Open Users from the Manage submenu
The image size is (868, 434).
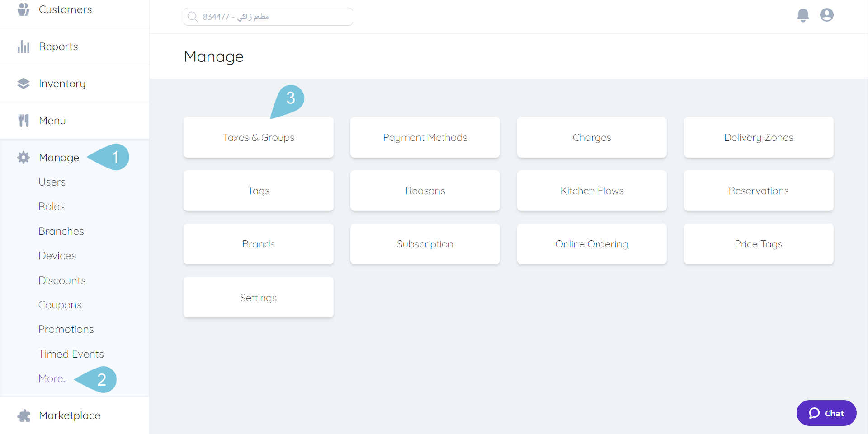click(52, 182)
